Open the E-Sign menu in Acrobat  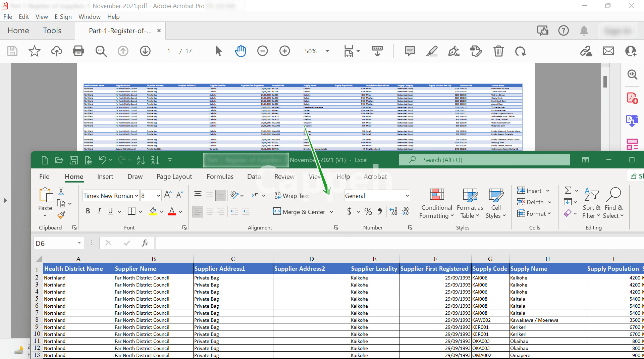63,16
